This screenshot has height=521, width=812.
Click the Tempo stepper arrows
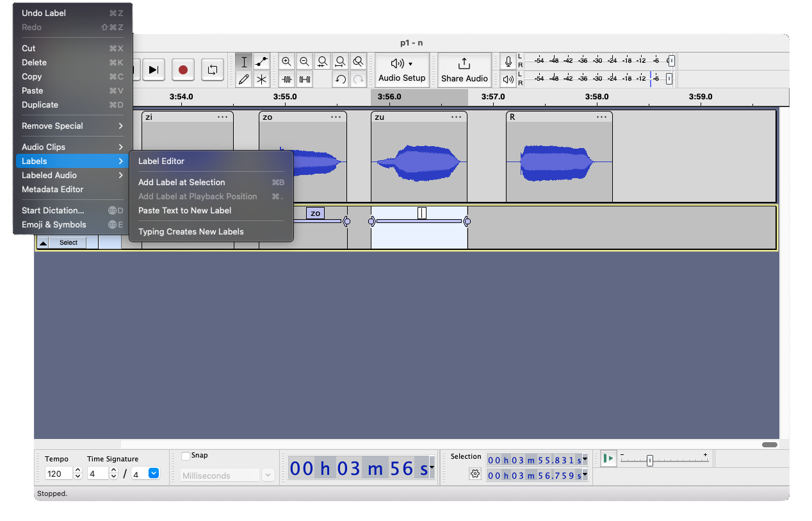coord(78,474)
